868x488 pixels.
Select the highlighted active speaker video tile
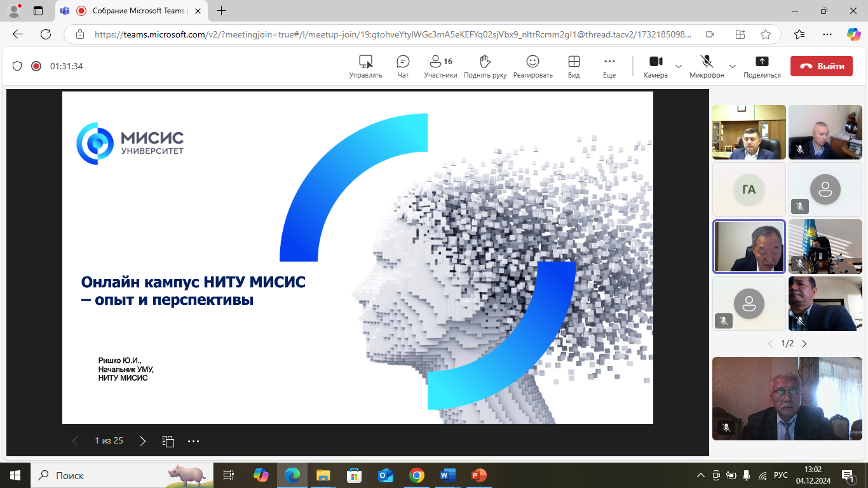[x=749, y=247]
